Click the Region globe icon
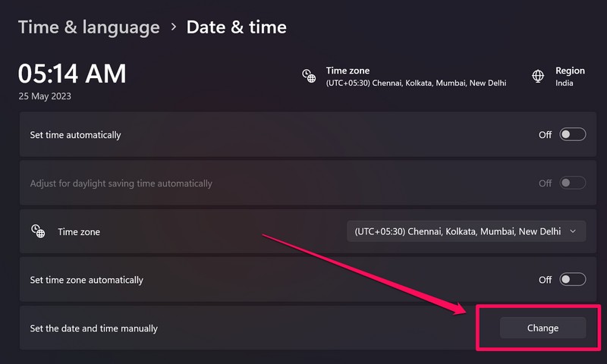The width and height of the screenshot is (607, 364). tap(538, 76)
